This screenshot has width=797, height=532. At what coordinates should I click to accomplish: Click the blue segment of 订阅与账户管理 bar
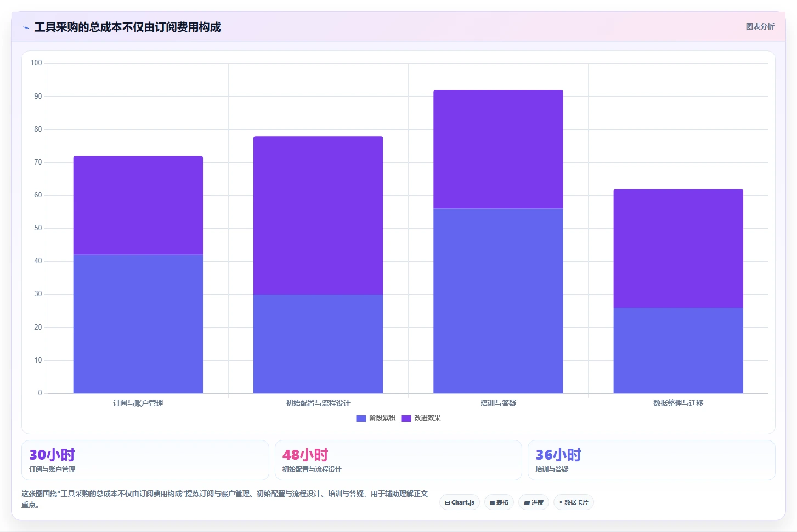click(138, 324)
